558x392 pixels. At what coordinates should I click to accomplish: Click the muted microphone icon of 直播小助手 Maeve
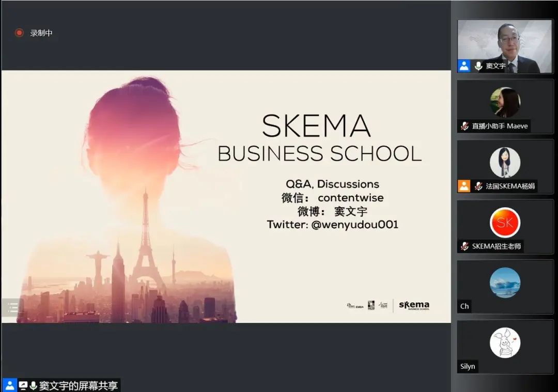click(x=464, y=126)
